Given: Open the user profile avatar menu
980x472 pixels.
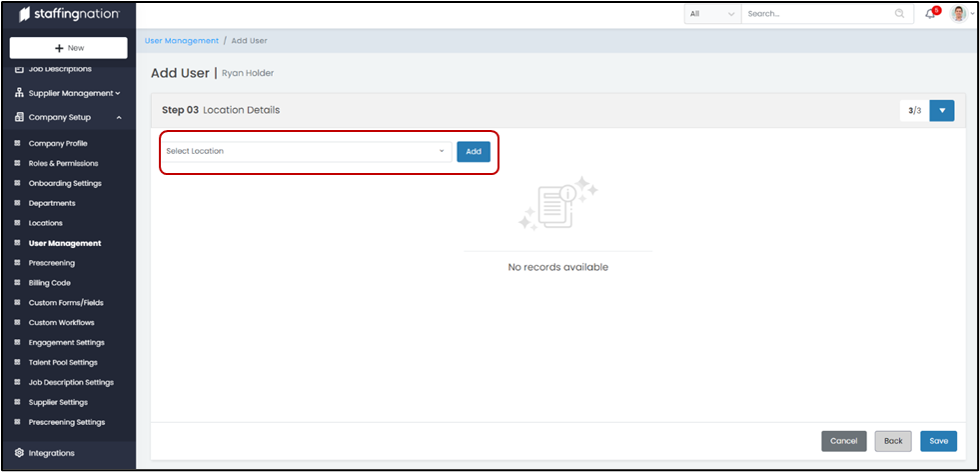Looking at the screenshot, I should 958,14.
